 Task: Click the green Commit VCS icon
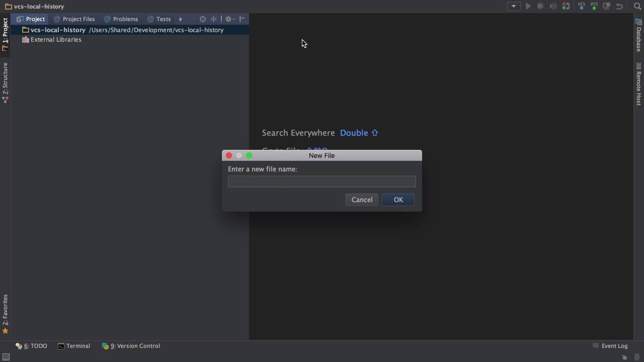(594, 6)
